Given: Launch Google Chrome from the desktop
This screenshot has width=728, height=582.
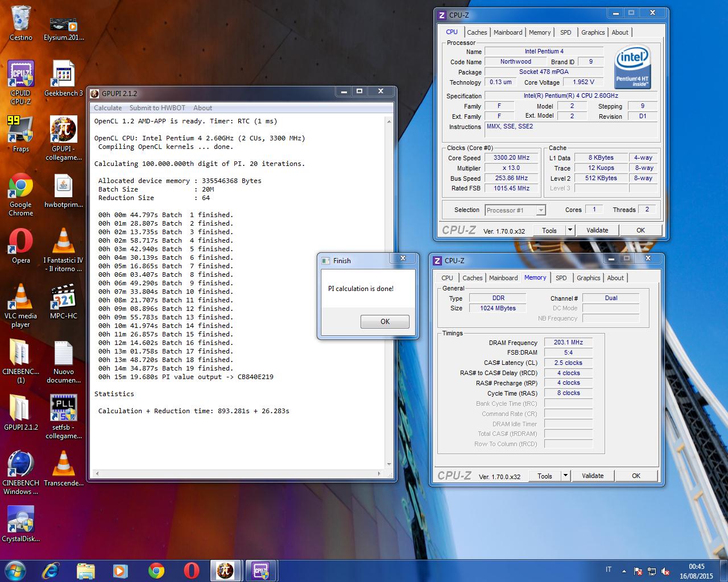Looking at the screenshot, I should [21, 194].
